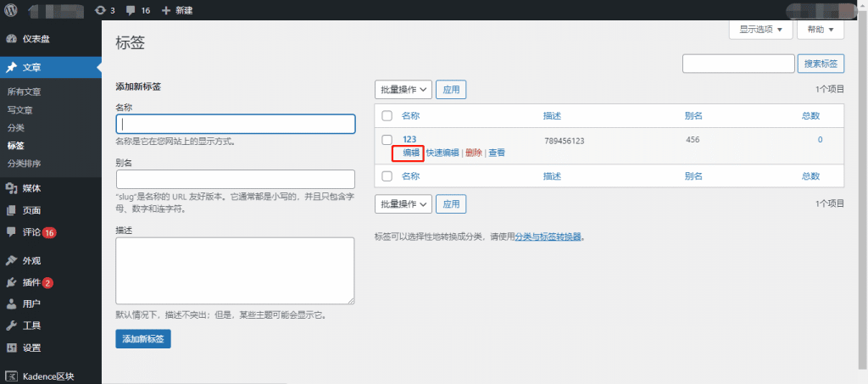868x384 pixels.
Task: Click the 设置 settings sliders icon
Action: [x=11, y=348]
